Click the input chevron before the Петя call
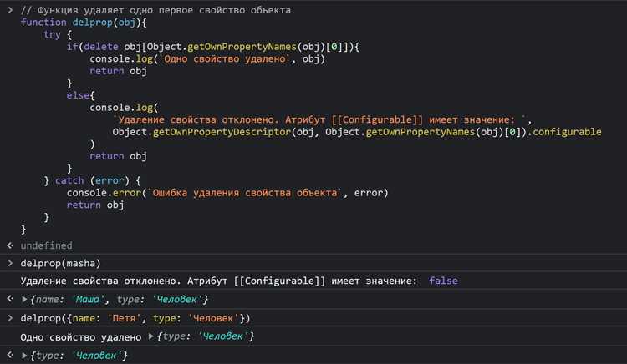The height and width of the screenshot is (364, 627). (x=10, y=318)
